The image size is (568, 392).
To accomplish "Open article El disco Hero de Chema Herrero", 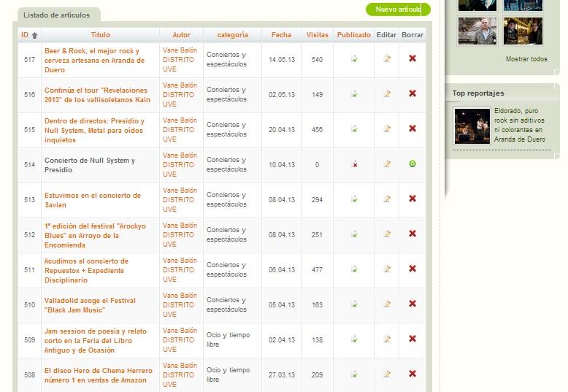I will tap(98, 375).
